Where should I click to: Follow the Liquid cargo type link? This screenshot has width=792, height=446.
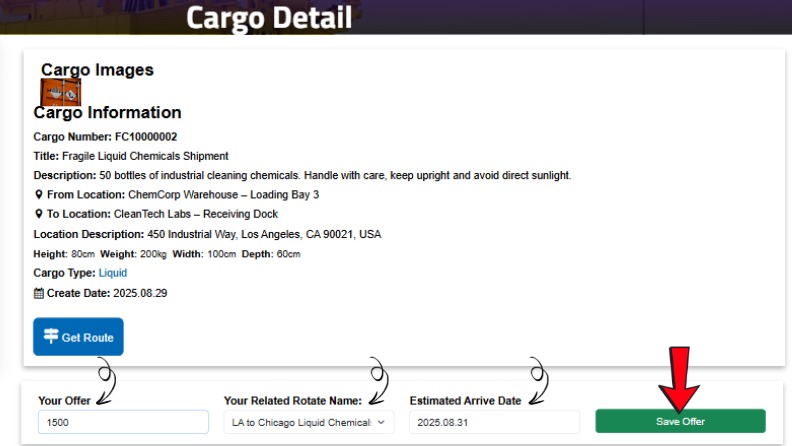pos(113,272)
